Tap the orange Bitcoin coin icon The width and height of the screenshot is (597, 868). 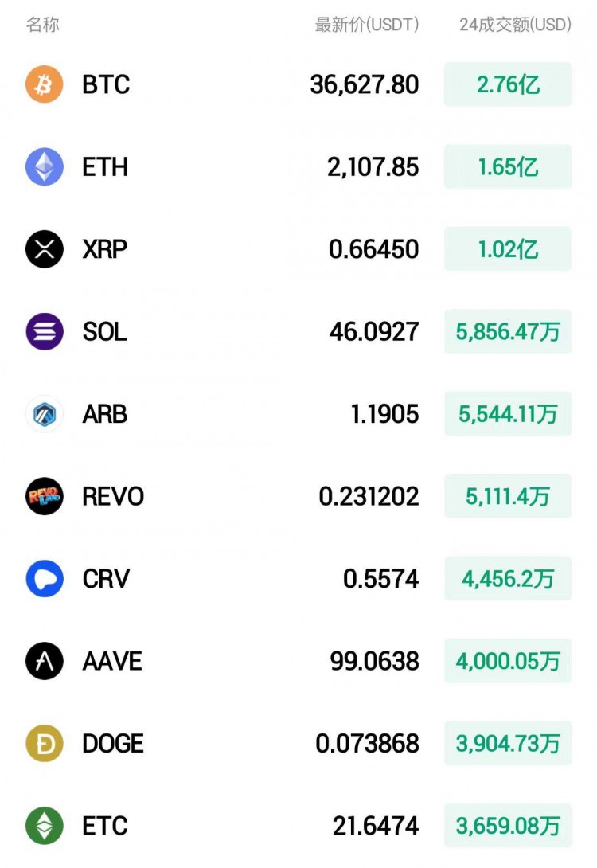coord(45,84)
